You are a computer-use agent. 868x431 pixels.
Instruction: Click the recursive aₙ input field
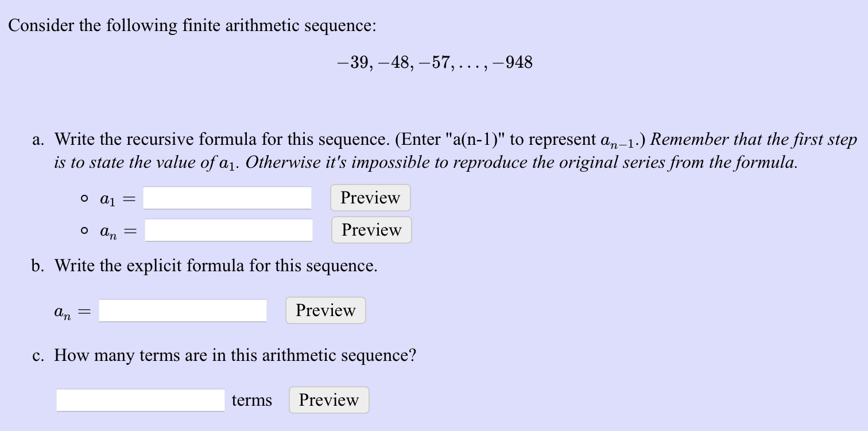228,230
